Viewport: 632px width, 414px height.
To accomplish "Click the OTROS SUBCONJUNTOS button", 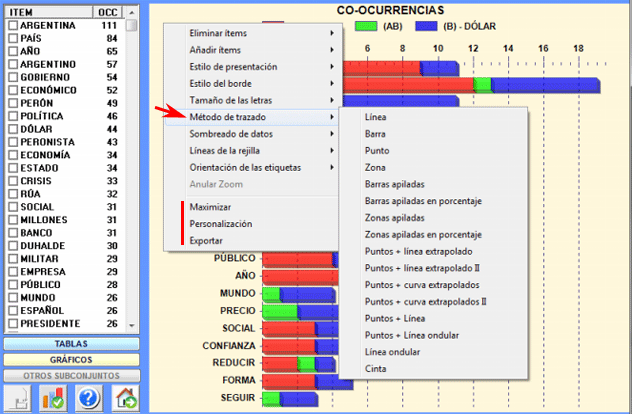I will point(72,376).
